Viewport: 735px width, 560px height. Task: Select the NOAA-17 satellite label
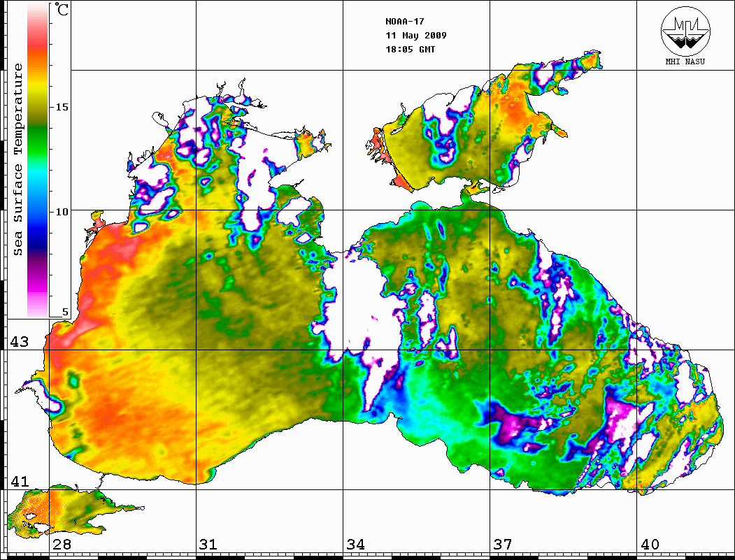pos(405,21)
